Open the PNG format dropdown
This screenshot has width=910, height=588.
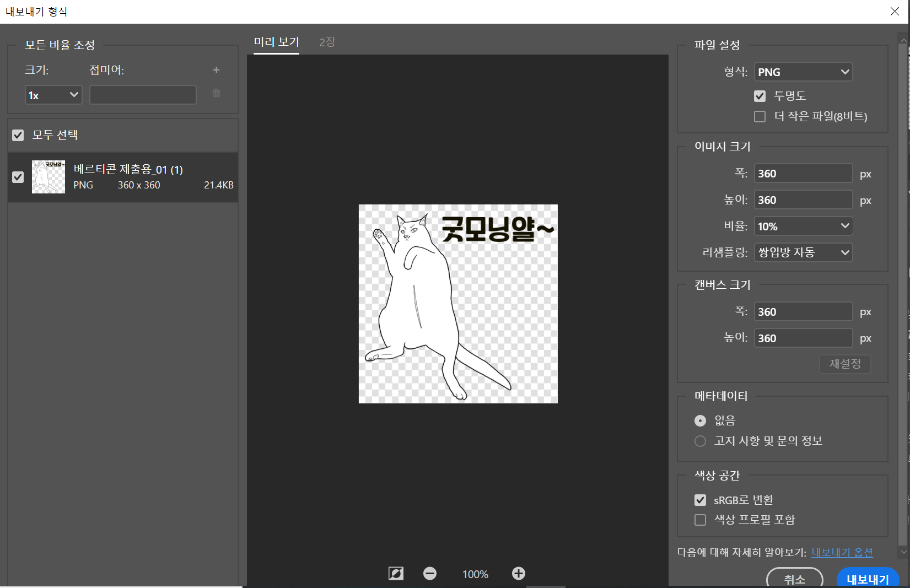pos(803,72)
